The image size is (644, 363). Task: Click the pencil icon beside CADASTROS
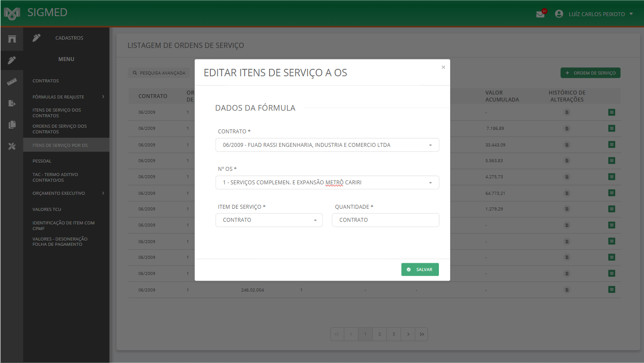click(x=37, y=38)
